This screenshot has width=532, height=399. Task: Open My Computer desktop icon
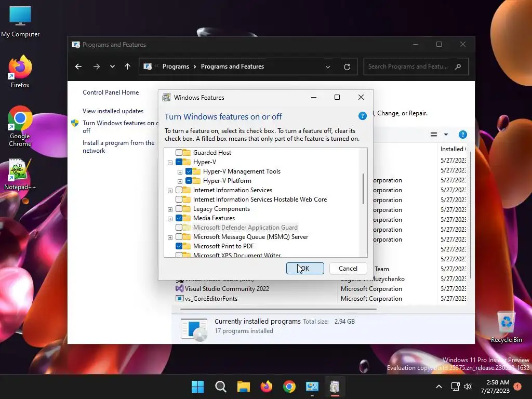tap(20, 21)
